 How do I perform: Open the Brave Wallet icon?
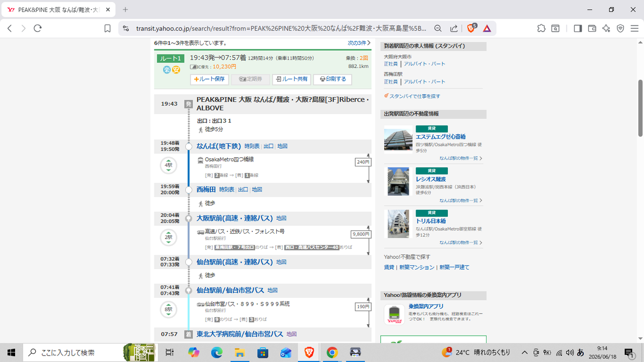(x=592, y=29)
